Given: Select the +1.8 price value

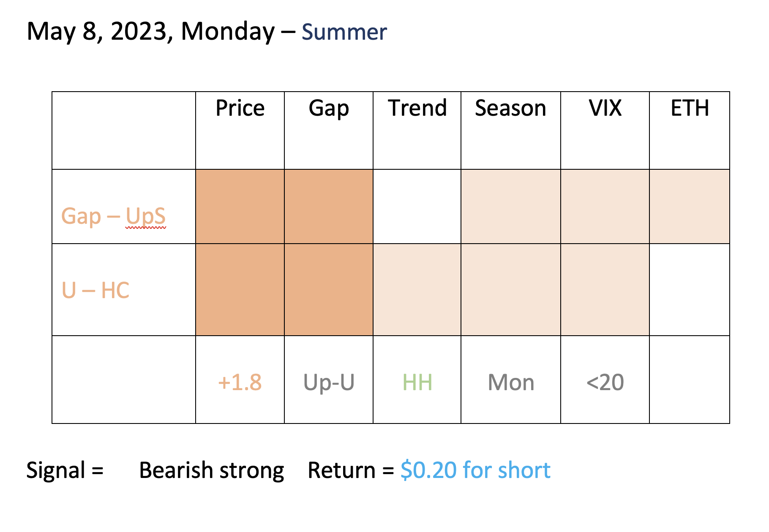Looking at the screenshot, I should pyautogui.click(x=240, y=383).
